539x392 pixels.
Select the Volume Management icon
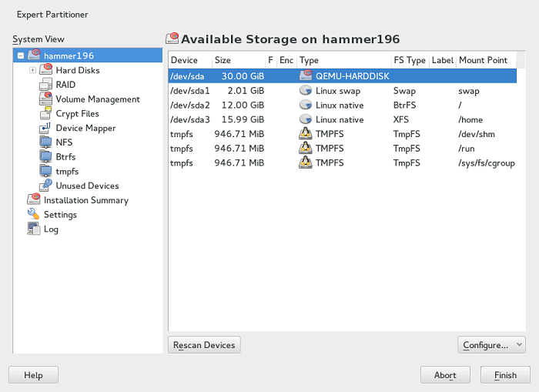45,99
